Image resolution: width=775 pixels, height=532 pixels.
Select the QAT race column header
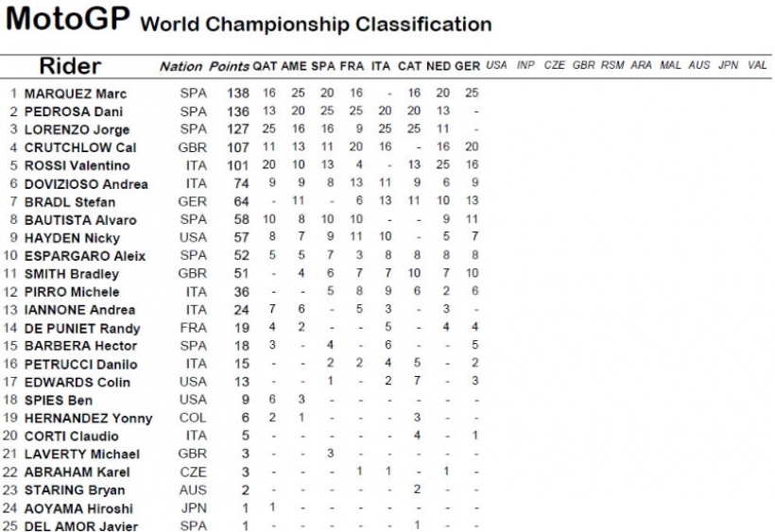(x=265, y=66)
